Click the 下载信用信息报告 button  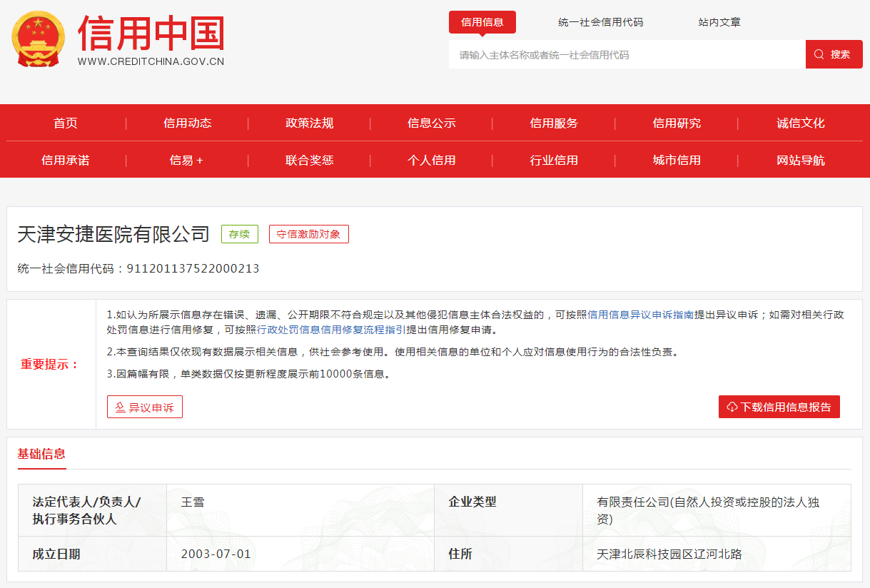(779, 407)
